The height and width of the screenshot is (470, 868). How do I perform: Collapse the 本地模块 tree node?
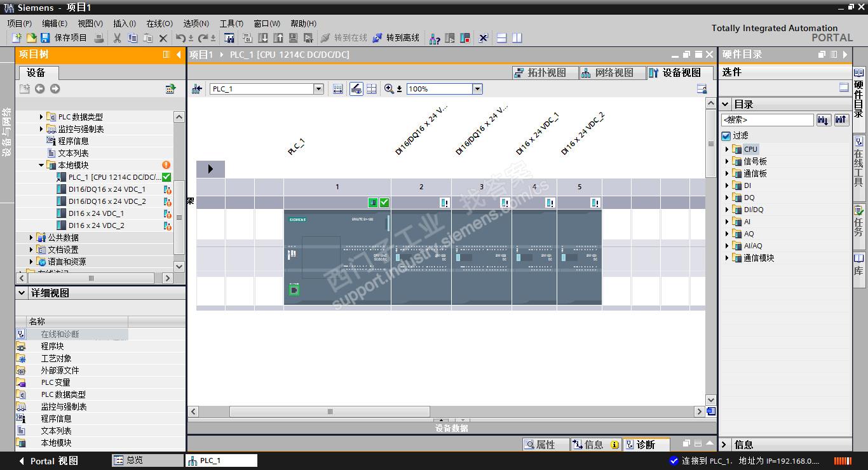(41, 165)
